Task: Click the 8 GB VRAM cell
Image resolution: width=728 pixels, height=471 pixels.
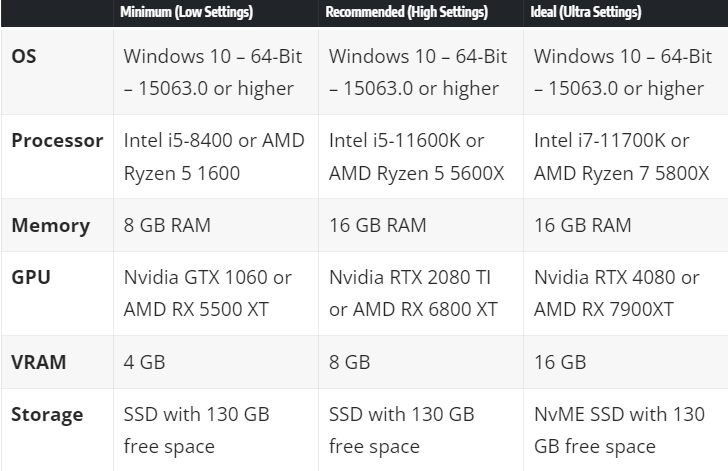Action: click(x=349, y=361)
